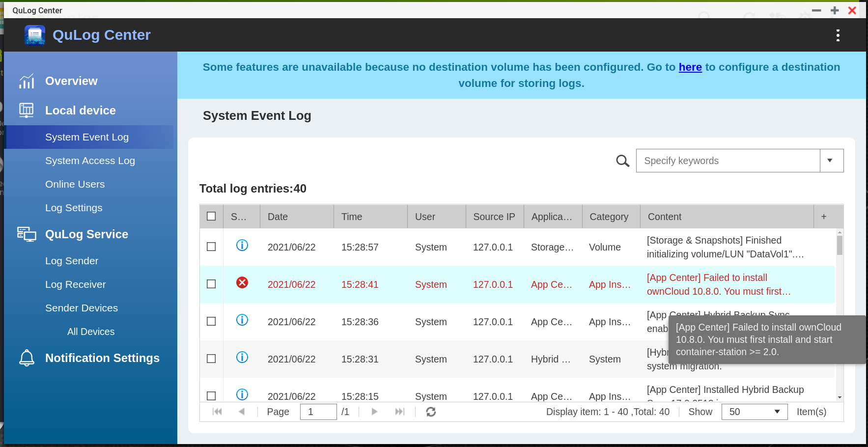Toggle the select-all checkbox in header

click(x=211, y=216)
